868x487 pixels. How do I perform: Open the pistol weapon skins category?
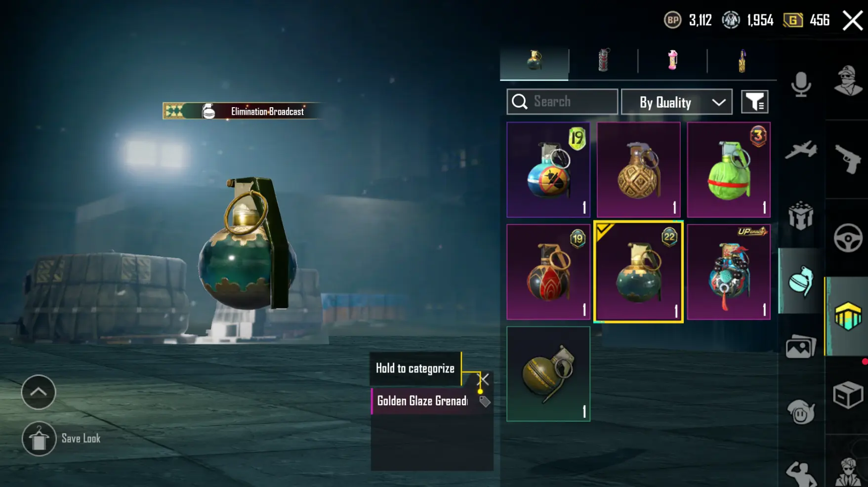tap(848, 159)
